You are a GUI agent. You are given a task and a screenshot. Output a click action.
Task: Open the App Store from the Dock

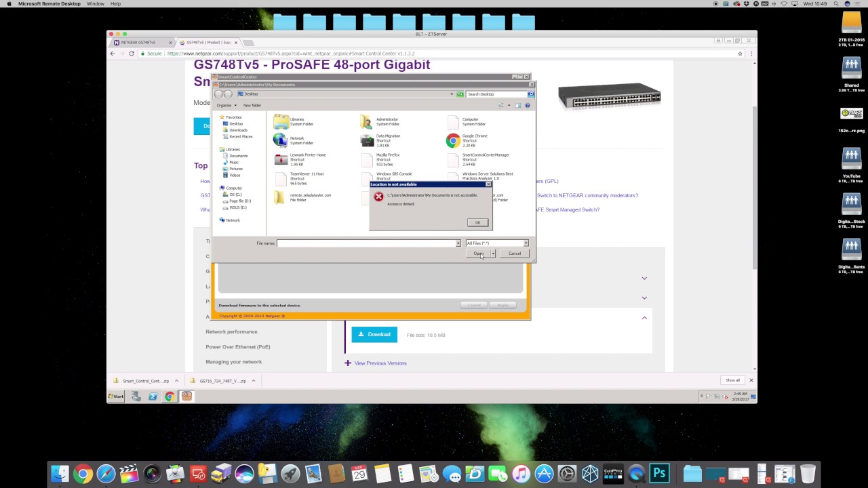(x=544, y=474)
